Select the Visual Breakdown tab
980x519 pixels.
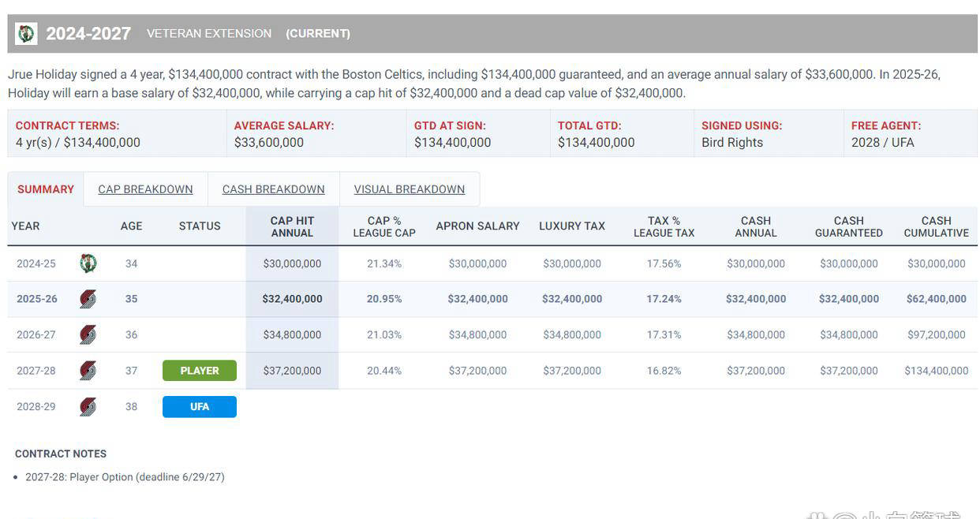coord(409,189)
